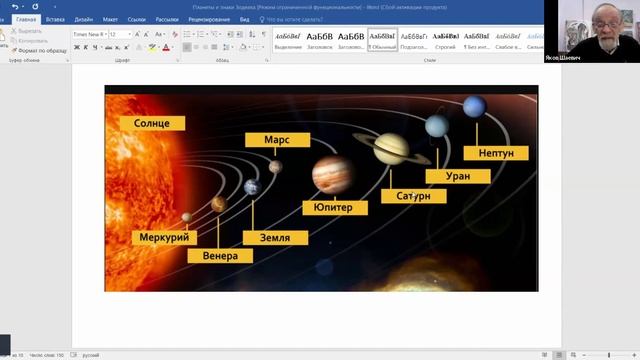640x360 pixels.
Task: Click the spelling check icon in status bar
Action: tap(73, 355)
